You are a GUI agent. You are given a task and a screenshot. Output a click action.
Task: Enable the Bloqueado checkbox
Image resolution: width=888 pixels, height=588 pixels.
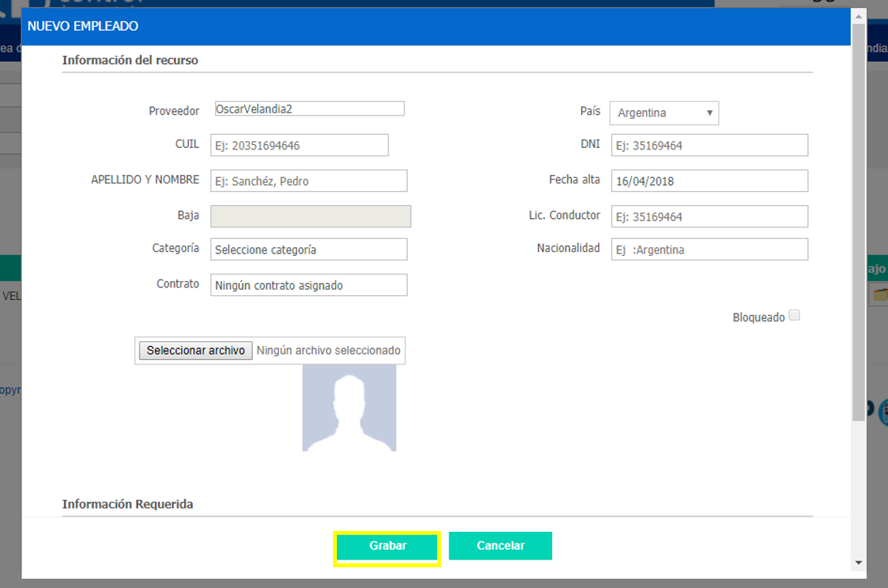795,315
